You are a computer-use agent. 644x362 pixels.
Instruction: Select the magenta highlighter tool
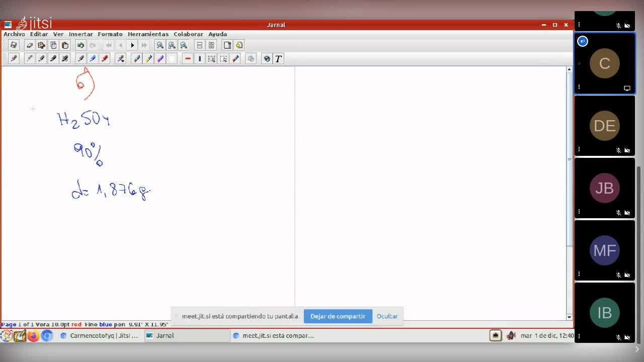(160, 59)
